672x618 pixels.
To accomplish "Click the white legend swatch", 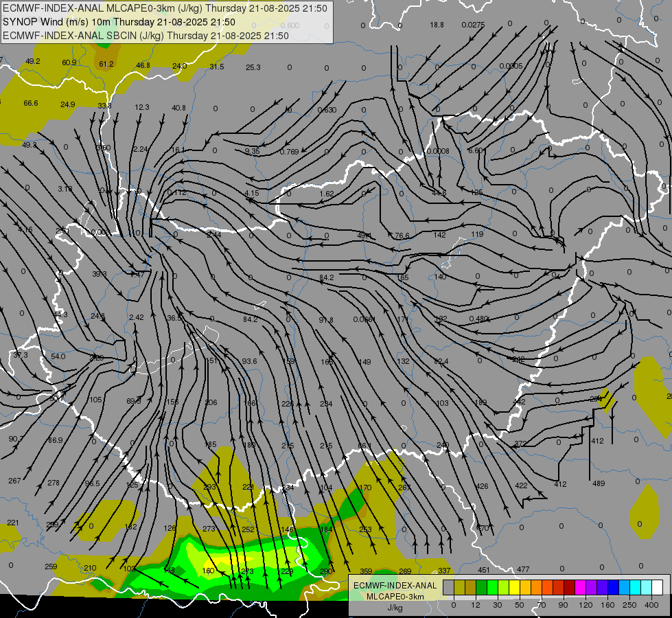I will 658,587.
